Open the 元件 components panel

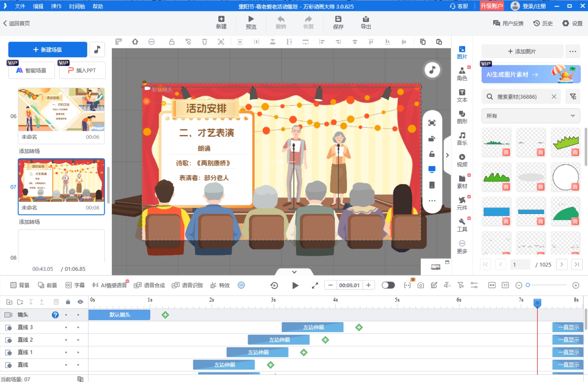[462, 203]
